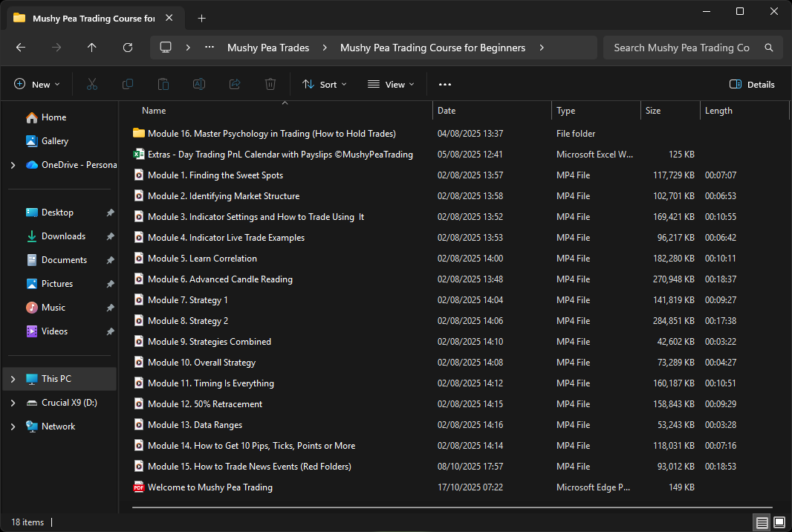Viewport: 792px width, 532px height.
Task: Switch to large thumbnails view layout
Action: pyautogui.click(x=778, y=522)
